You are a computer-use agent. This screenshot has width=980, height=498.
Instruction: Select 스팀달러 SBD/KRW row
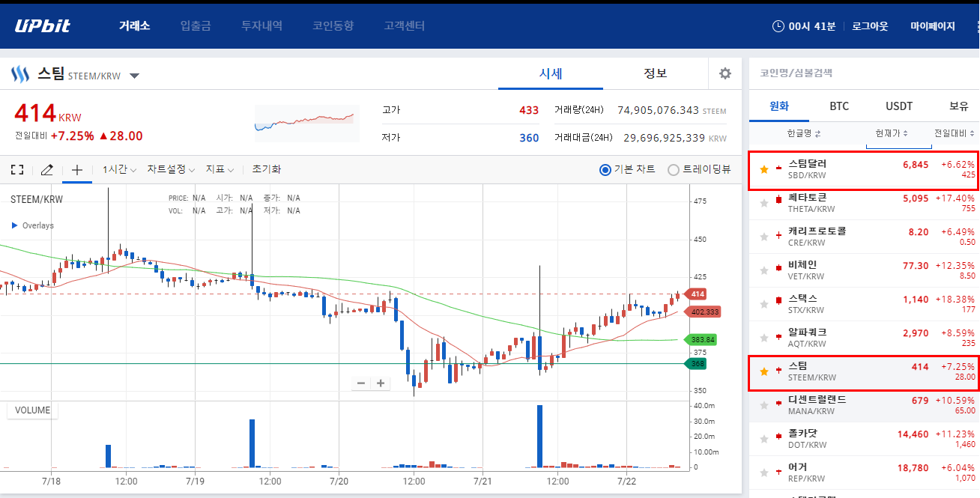point(864,170)
